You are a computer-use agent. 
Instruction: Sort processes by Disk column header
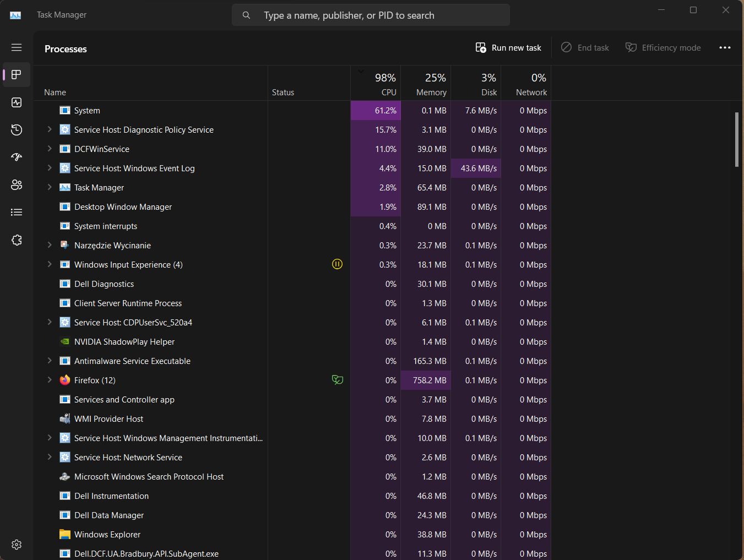pyautogui.click(x=476, y=84)
